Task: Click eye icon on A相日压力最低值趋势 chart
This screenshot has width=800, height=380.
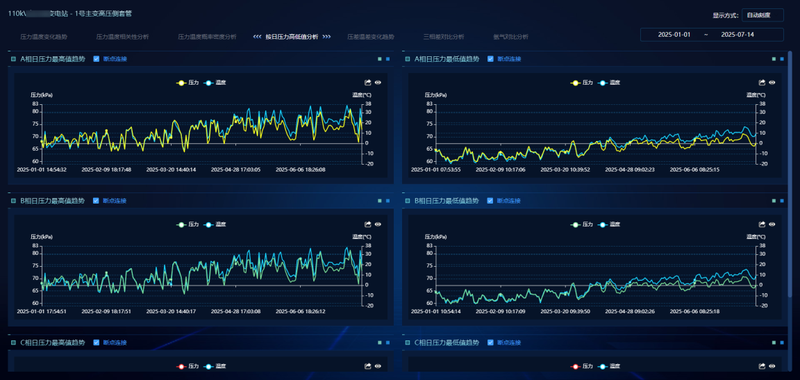Action: pyautogui.click(x=773, y=82)
